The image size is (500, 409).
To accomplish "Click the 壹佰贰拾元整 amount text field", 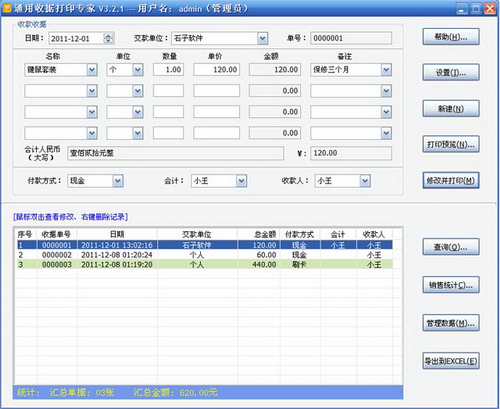I will 176,153.
